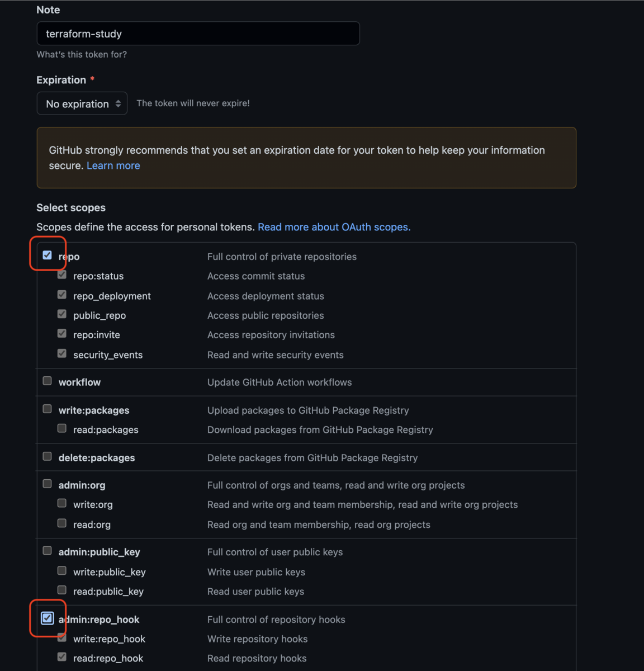This screenshot has height=671, width=644.
Task: Open the Learn more link
Action: [113, 166]
